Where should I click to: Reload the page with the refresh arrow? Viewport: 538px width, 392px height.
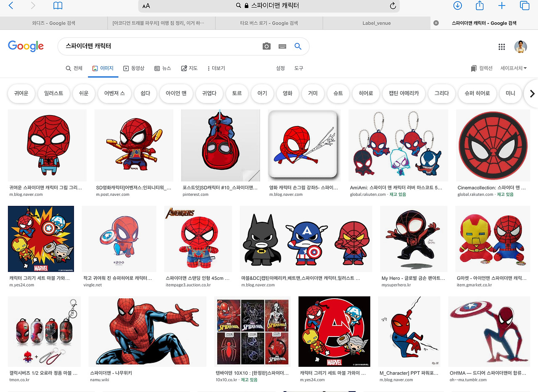click(x=393, y=6)
